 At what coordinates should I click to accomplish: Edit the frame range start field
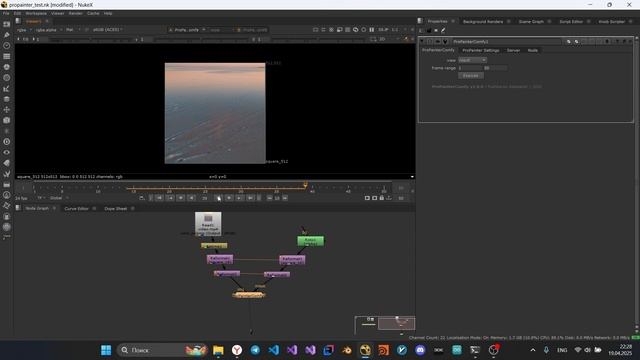[x=470, y=68]
